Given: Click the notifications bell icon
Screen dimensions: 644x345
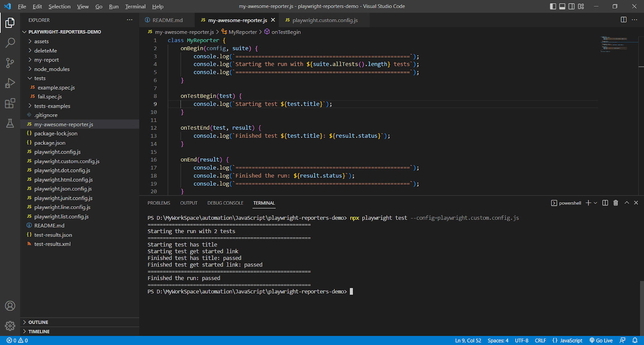Looking at the screenshot, I should [635, 340].
